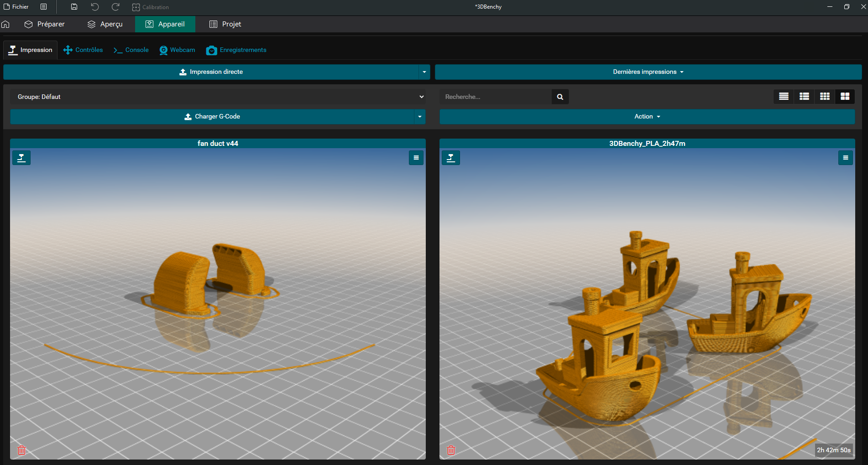Expand the Groupe: Défaut dropdown
Image resolution: width=868 pixels, height=465 pixels.
(218, 97)
